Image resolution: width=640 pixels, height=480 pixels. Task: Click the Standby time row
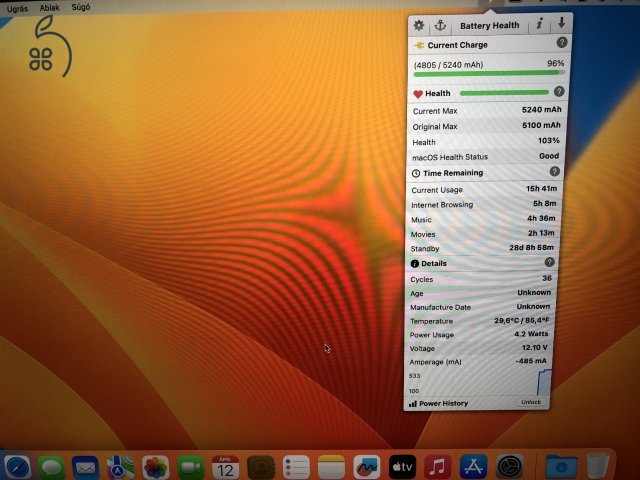pyautogui.click(x=482, y=248)
